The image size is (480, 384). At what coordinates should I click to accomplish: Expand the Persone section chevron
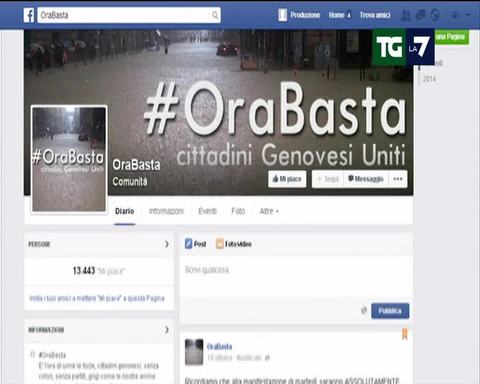point(167,244)
